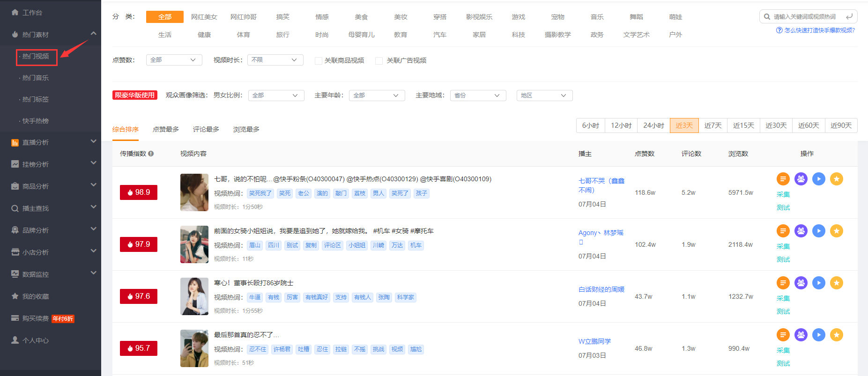Star the 董事长殴打86岁院士 video
Image resolution: width=868 pixels, height=376 pixels.
(836, 283)
